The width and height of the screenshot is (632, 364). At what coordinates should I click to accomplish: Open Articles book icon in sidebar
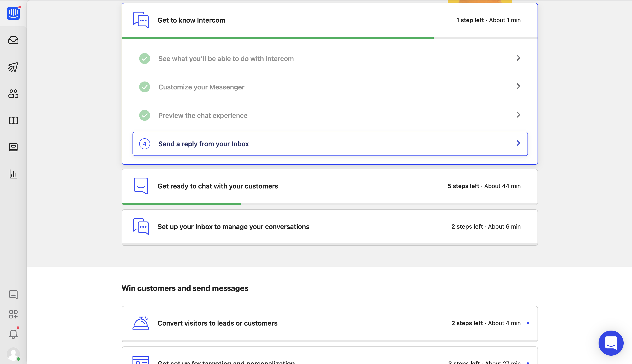coord(13,121)
